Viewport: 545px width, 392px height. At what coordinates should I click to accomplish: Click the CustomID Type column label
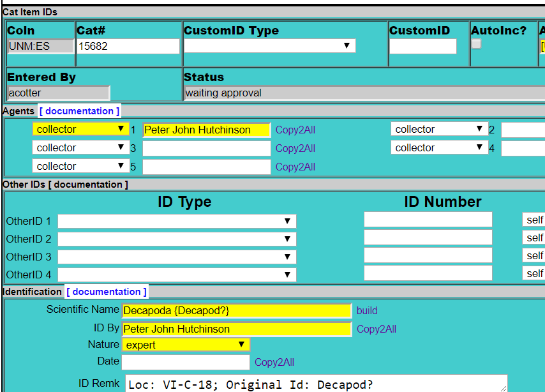pos(231,31)
